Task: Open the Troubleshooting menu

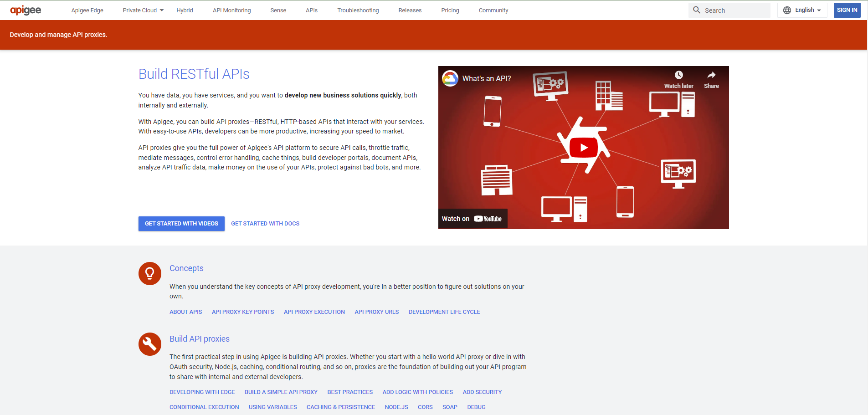Action: click(x=358, y=10)
